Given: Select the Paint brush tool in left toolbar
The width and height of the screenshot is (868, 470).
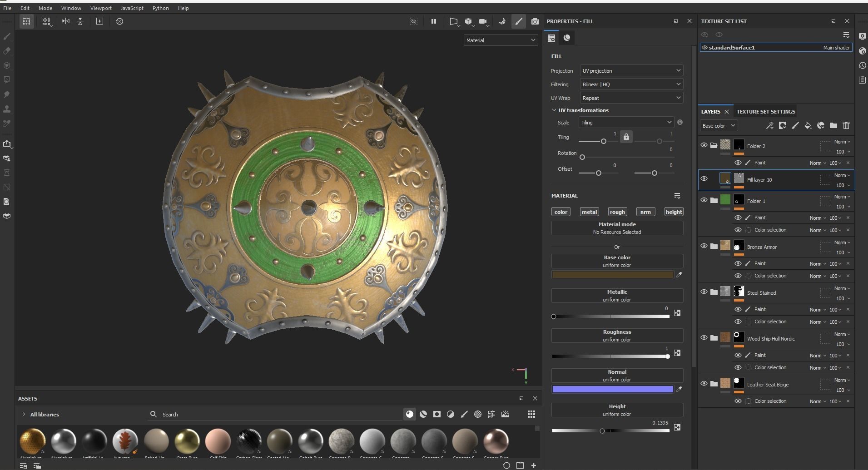Looking at the screenshot, I should (7, 36).
